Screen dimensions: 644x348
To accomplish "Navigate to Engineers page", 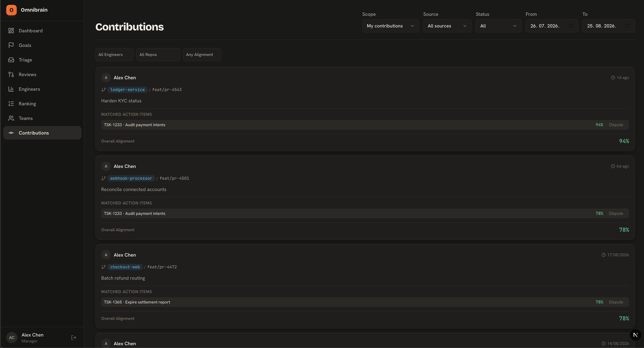I will [42, 89].
